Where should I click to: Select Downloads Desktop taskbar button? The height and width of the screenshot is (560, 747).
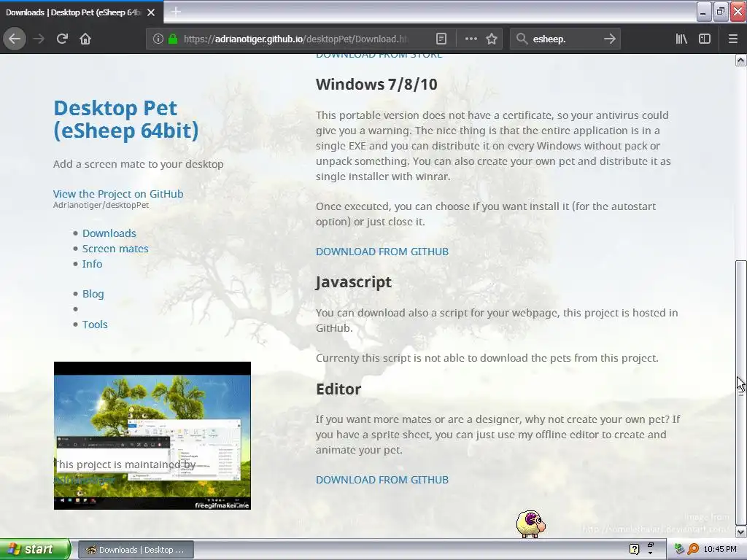[x=136, y=550]
